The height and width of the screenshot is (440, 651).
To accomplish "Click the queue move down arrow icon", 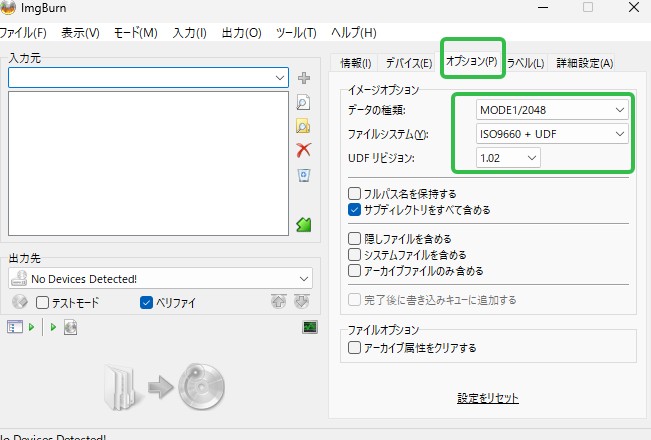I will [x=302, y=301].
